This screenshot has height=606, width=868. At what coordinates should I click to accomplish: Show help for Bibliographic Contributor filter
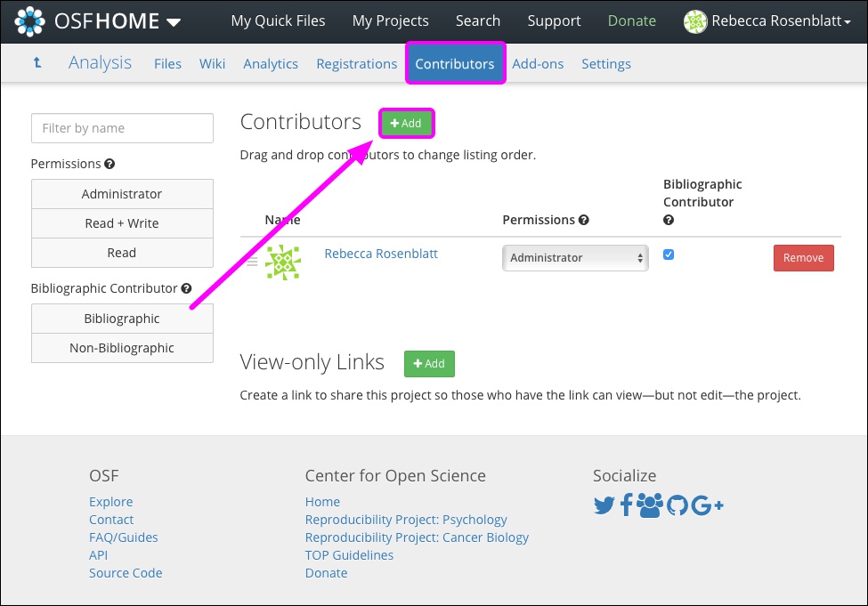(187, 288)
